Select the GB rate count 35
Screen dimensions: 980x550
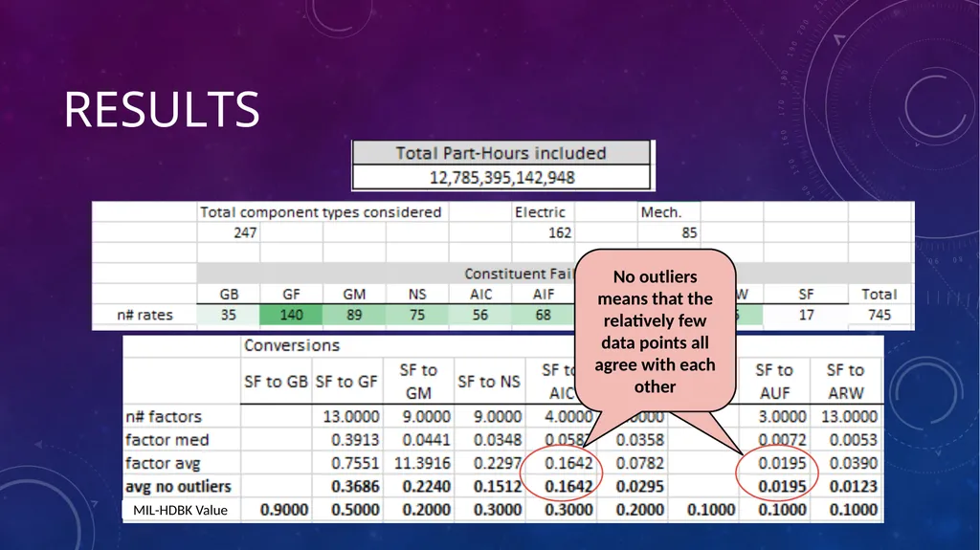pos(228,315)
